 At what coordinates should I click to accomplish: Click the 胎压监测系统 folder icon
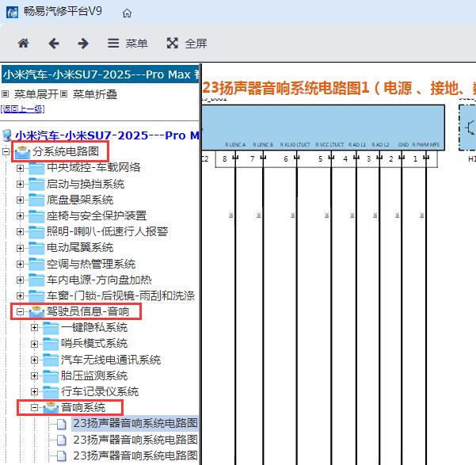point(51,376)
